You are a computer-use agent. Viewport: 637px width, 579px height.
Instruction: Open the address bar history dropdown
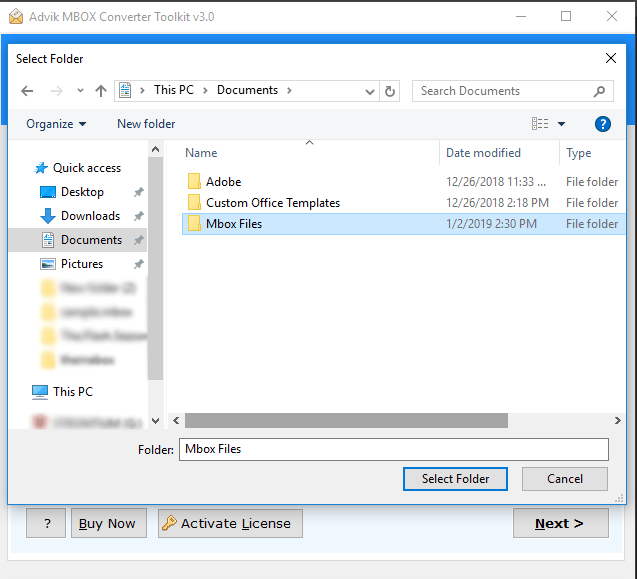(x=370, y=91)
